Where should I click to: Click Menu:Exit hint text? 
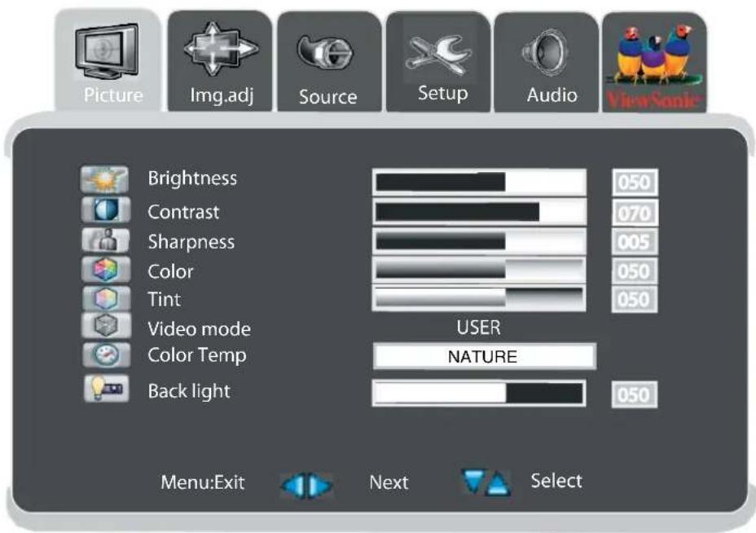tap(203, 482)
